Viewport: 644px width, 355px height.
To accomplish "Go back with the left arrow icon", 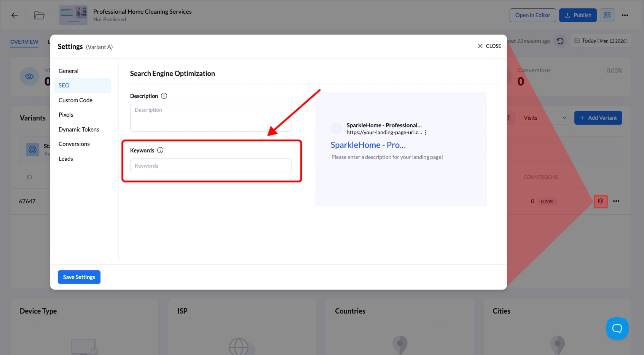I will [x=15, y=15].
